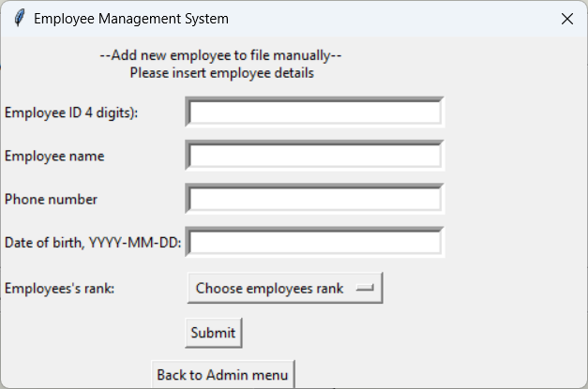Click the '--Add new employee to file manually--' heading
588x389 pixels.
click(220, 55)
